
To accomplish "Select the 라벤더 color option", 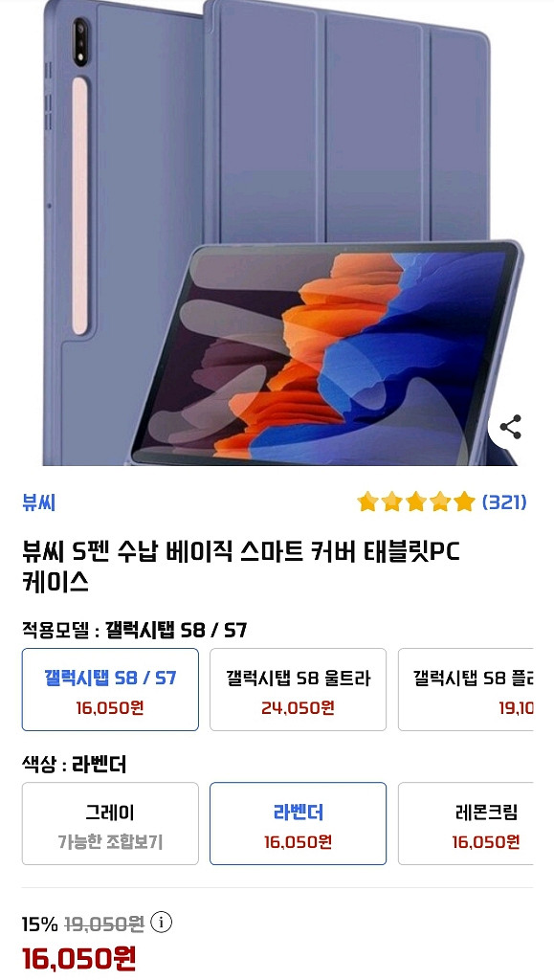I will [x=298, y=824].
